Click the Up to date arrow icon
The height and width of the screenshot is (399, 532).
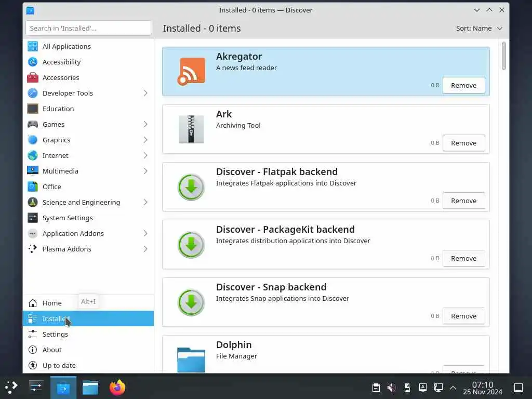33,365
